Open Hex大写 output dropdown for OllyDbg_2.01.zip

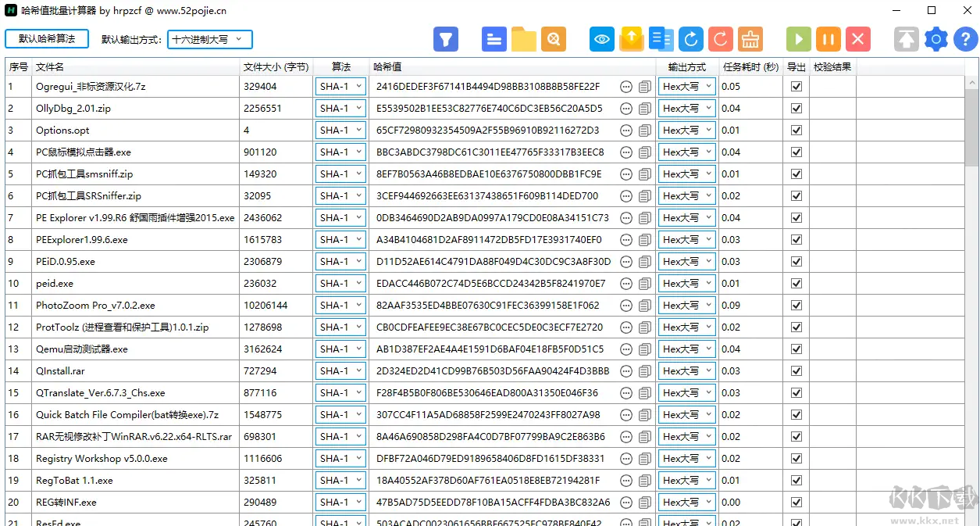(687, 109)
